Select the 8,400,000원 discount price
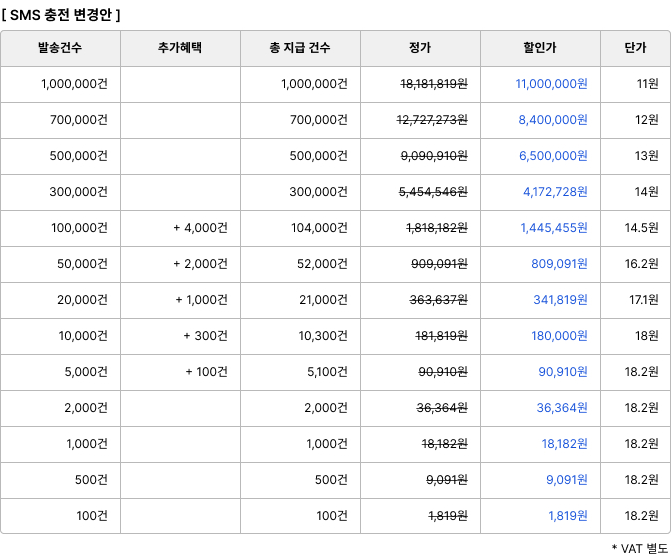 point(552,120)
